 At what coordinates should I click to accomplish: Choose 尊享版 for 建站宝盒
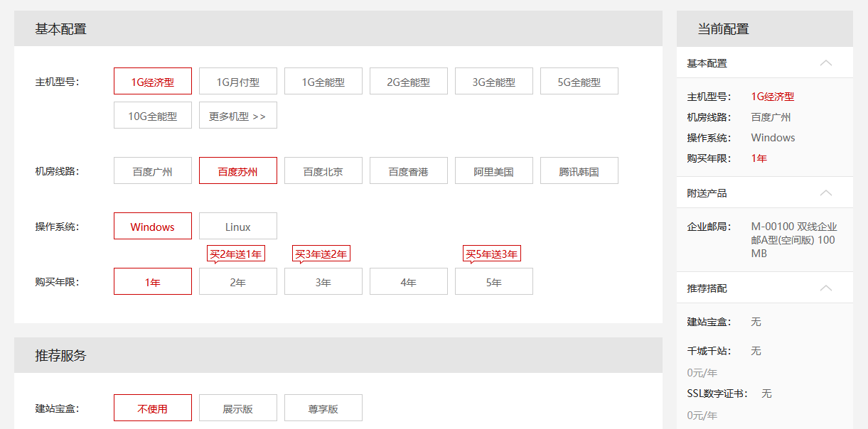[x=323, y=408]
